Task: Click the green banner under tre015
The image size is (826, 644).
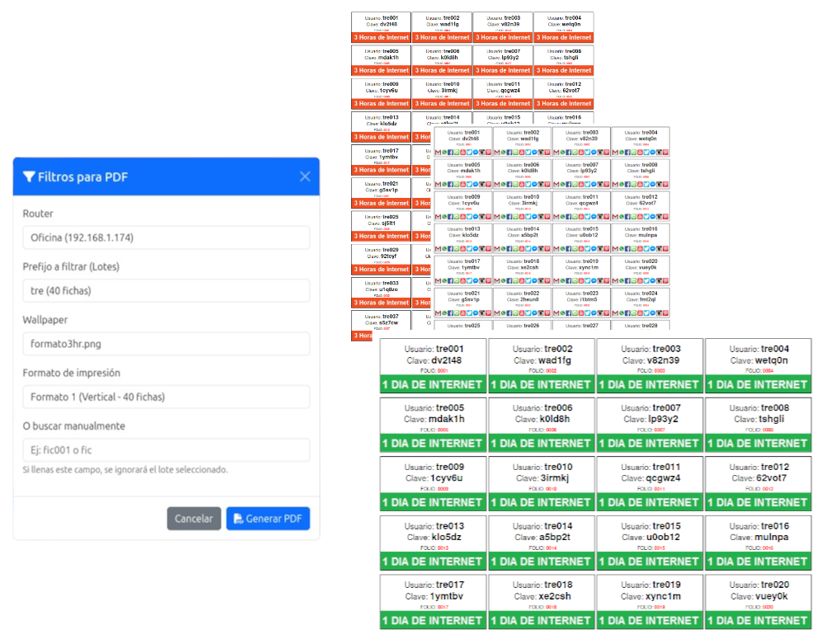Action: (x=650, y=562)
